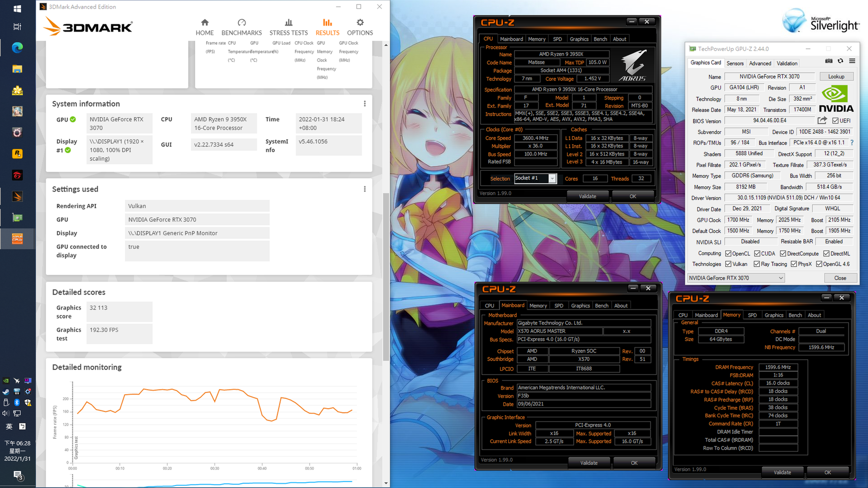Open the OPTIONS gear in 3DMark
The image size is (868, 488).
[360, 27]
